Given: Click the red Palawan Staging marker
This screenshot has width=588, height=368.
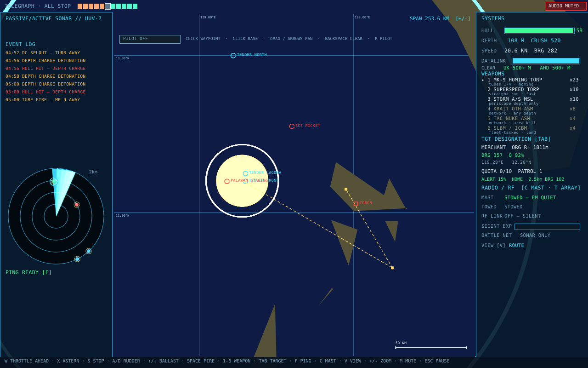Looking at the screenshot, I should [227, 181].
